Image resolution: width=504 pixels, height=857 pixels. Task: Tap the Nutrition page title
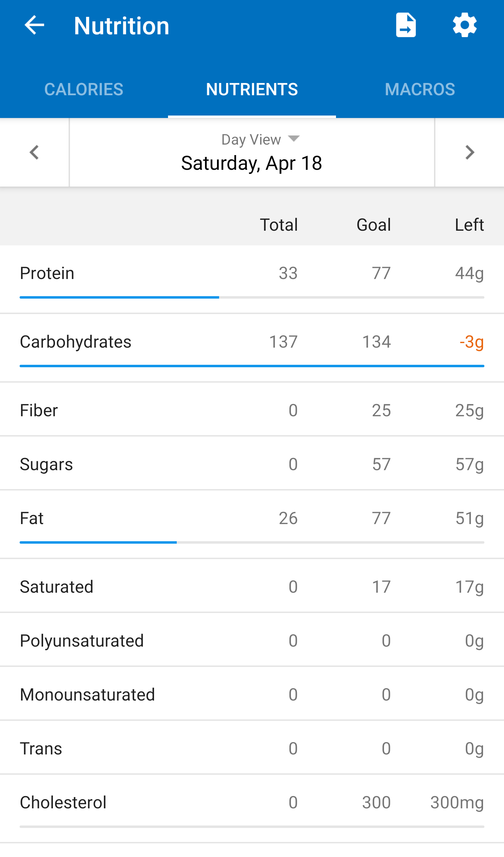click(121, 26)
